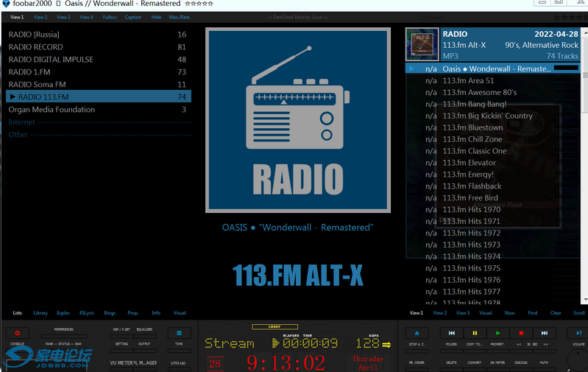
Task: Open the ESLyric tab
Action: [87, 312]
